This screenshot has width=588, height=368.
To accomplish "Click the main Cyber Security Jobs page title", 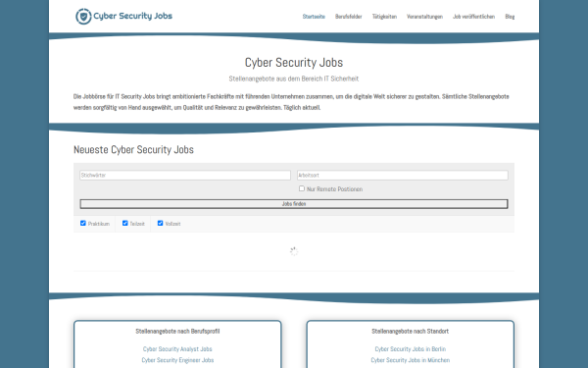I will (x=294, y=63).
